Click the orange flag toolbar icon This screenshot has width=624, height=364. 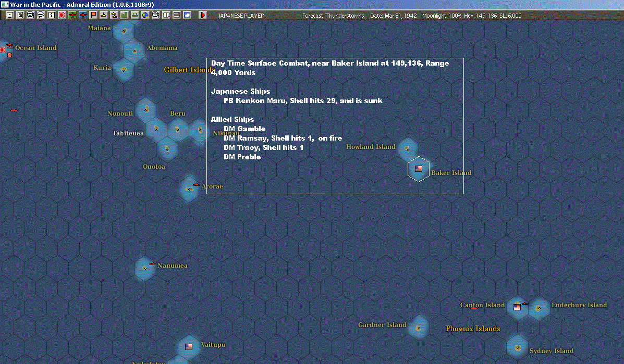pos(93,15)
